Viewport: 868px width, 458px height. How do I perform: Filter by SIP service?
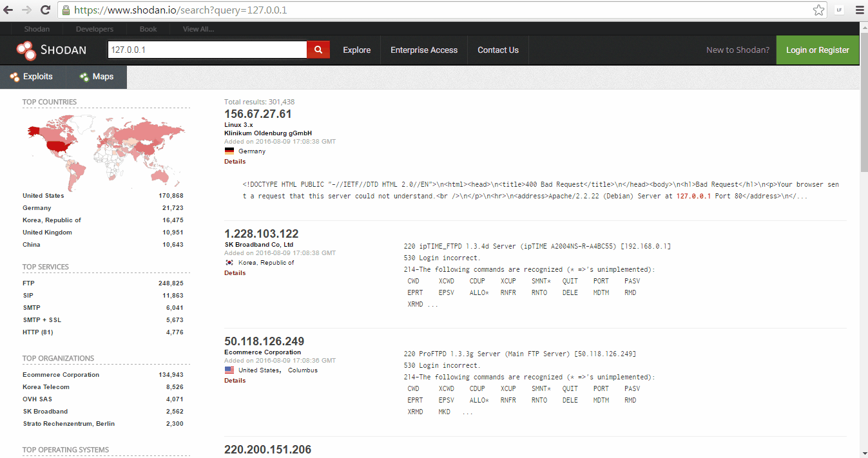(28, 296)
